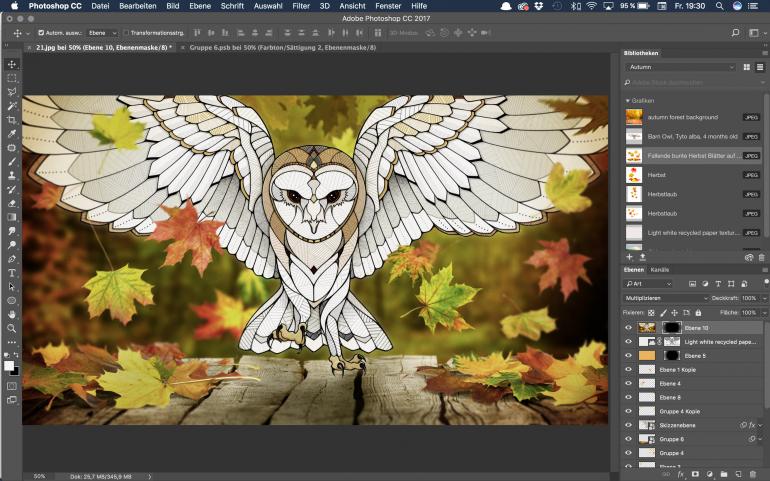
Task: Toggle visibility of Ebene 4 layer
Action: [629, 383]
